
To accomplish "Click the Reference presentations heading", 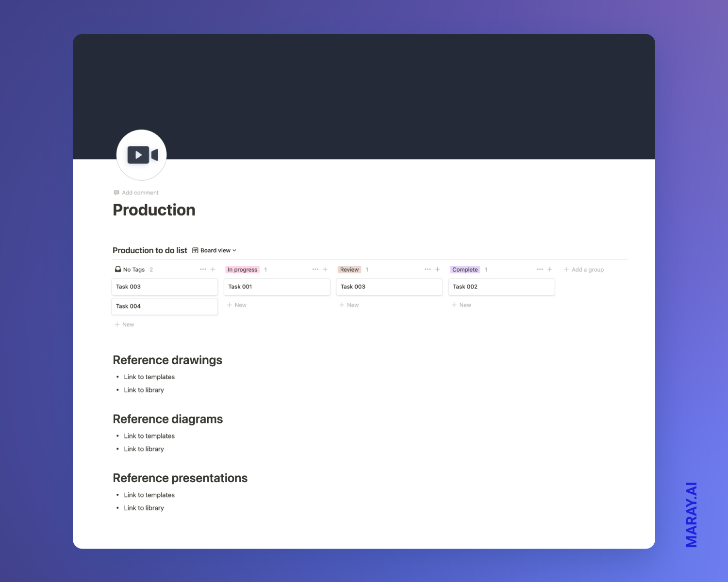I will click(x=180, y=478).
